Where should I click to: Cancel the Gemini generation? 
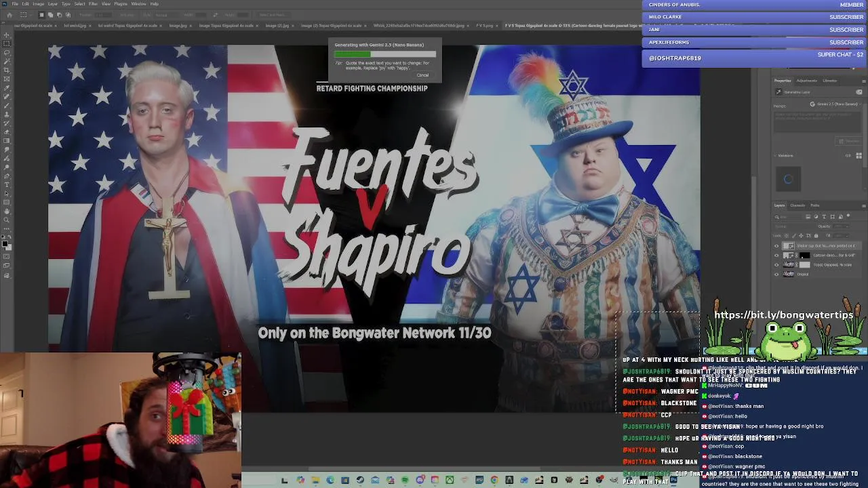422,75
